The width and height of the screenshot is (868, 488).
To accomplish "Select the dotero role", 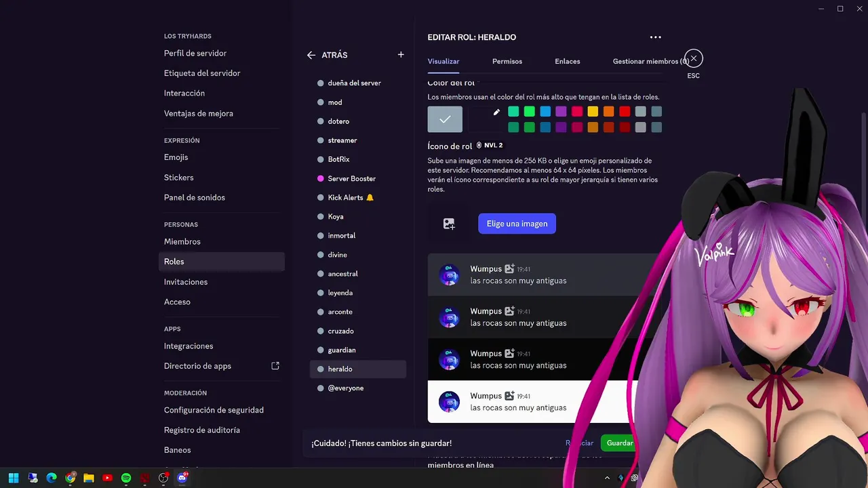I will (x=358, y=121).
